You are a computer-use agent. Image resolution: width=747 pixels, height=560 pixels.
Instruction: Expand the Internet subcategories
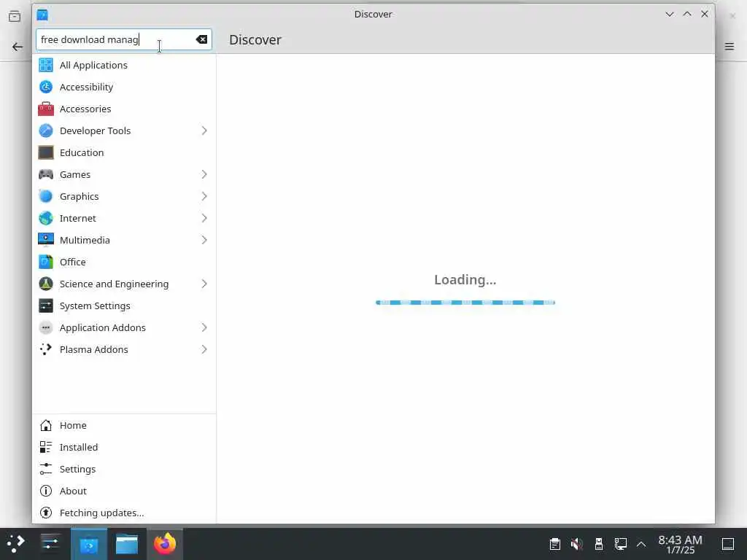tap(204, 218)
